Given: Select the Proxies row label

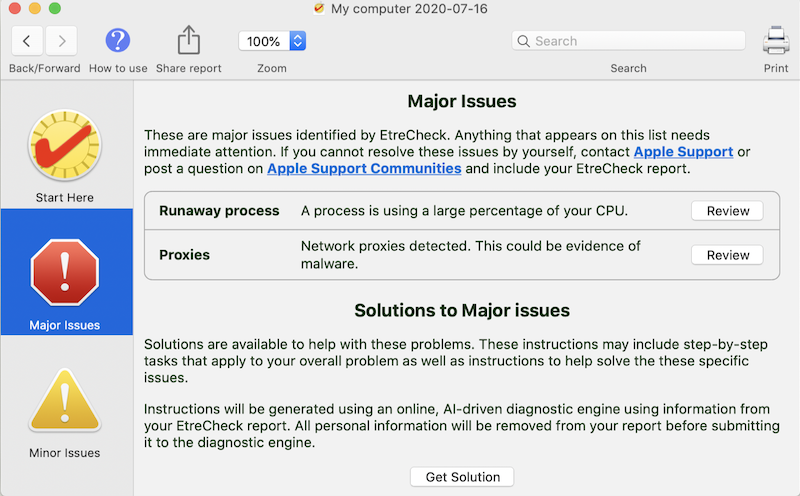Looking at the screenshot, I should [x=185, y=255].
